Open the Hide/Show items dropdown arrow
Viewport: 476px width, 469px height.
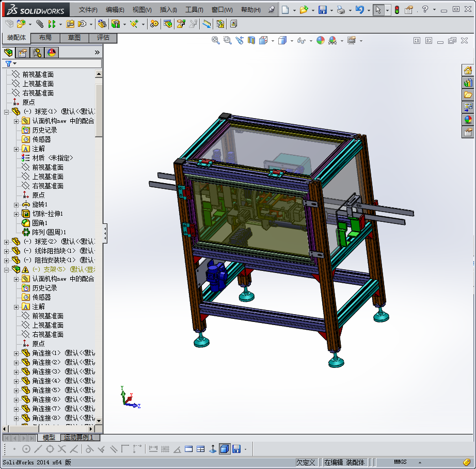[311, 41]
